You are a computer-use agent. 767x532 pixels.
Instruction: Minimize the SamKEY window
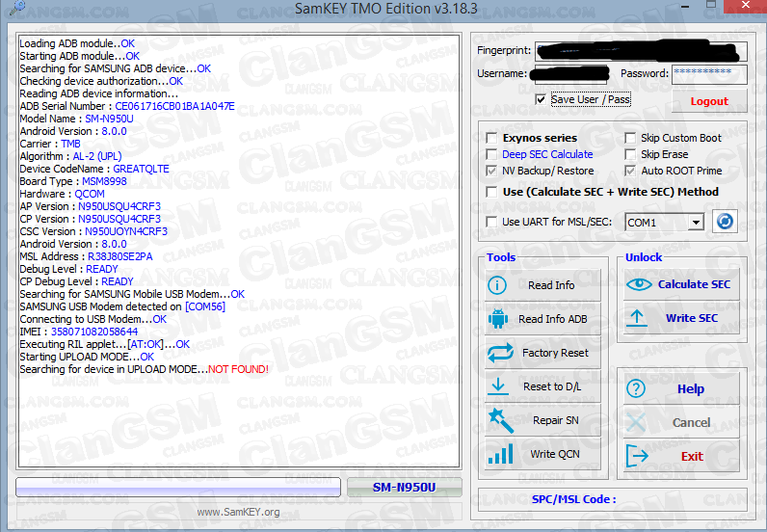pos(685,7)
